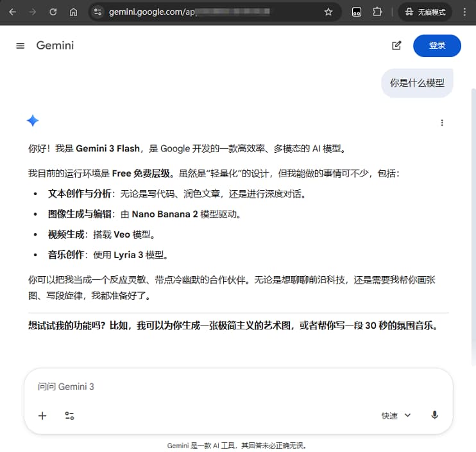The height and width of the screenshot is (452, 476).
Task: Click the bold word Veo
Action: click(x=122, y=234)
